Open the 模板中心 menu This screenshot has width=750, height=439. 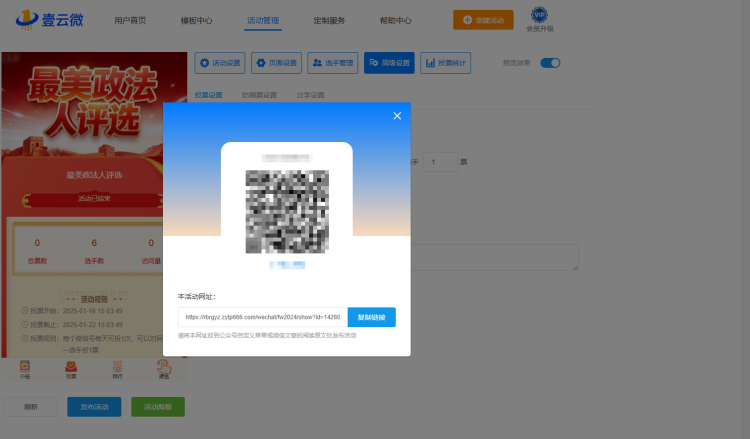(x=196, y=21)
